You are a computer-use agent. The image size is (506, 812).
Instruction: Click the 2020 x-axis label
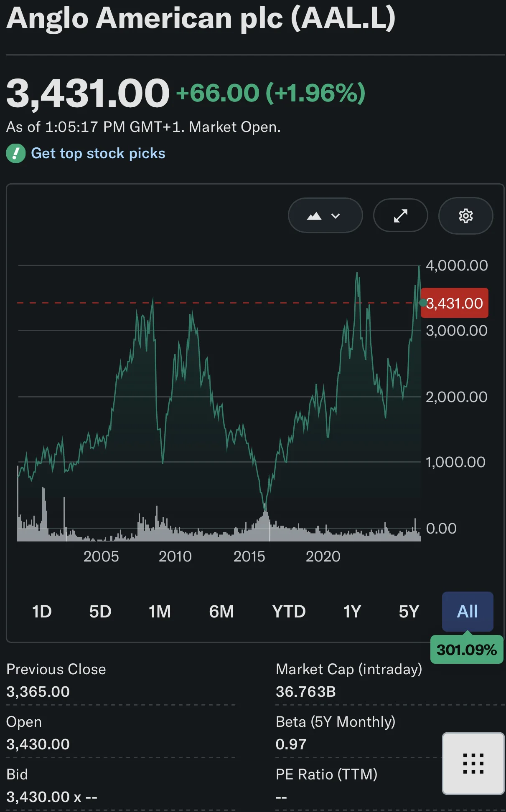(x=323, y=557)
